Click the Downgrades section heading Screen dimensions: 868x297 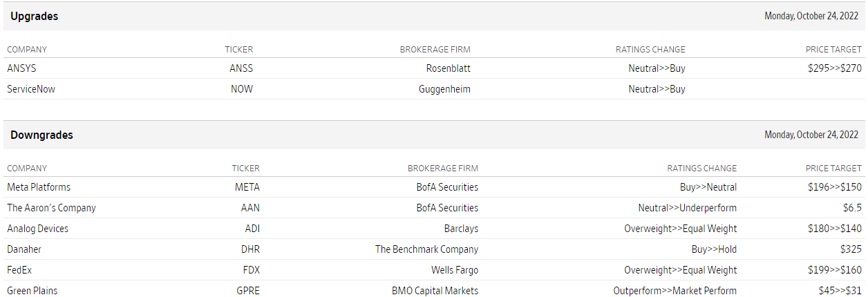41,135
